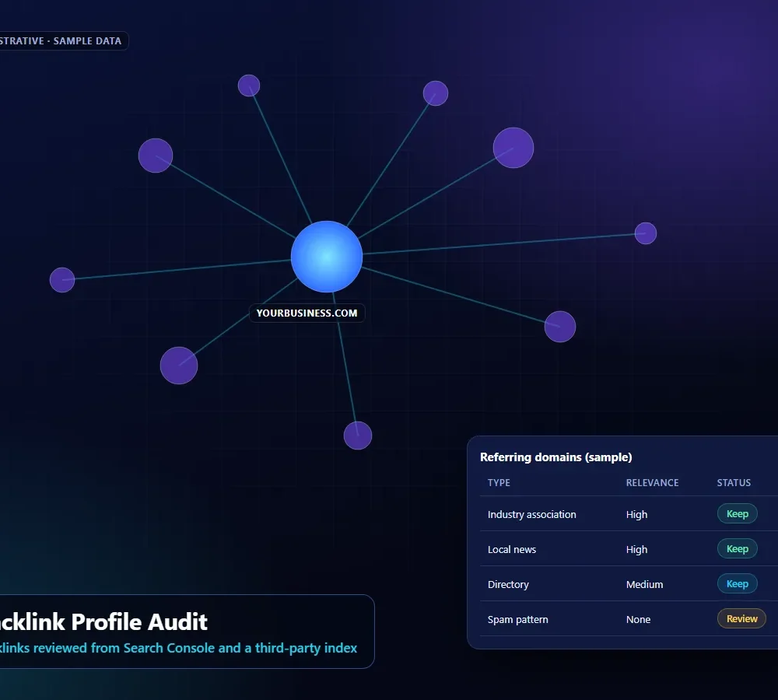This screenshot has height=700, width=778.
Task: Choose the "Spam pattern" row type
Action: [517, 619]
